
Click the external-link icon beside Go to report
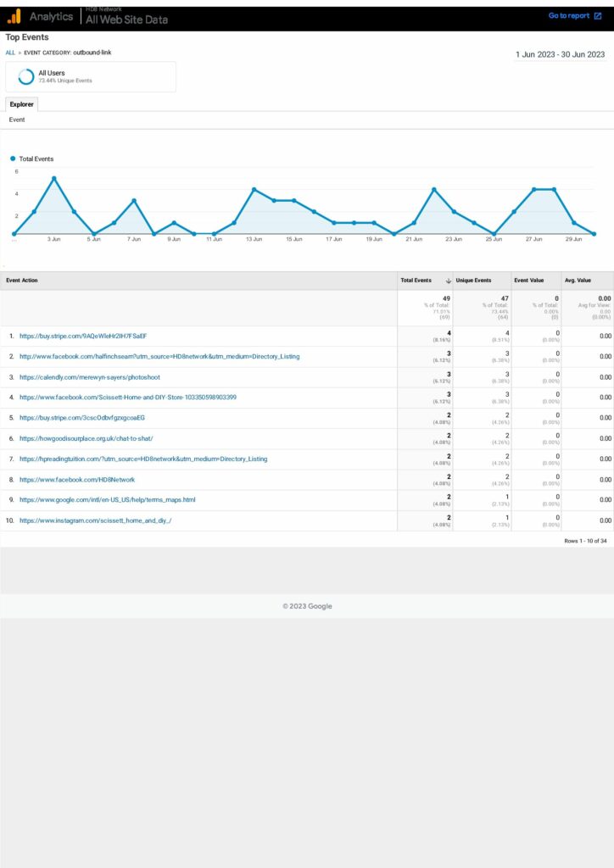tap(598, 16)
